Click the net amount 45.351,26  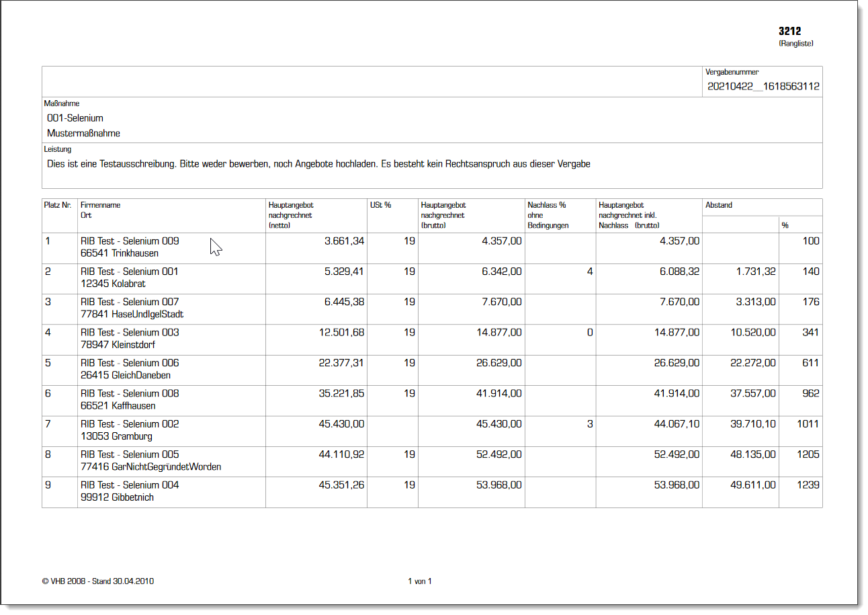pos(341,485)
